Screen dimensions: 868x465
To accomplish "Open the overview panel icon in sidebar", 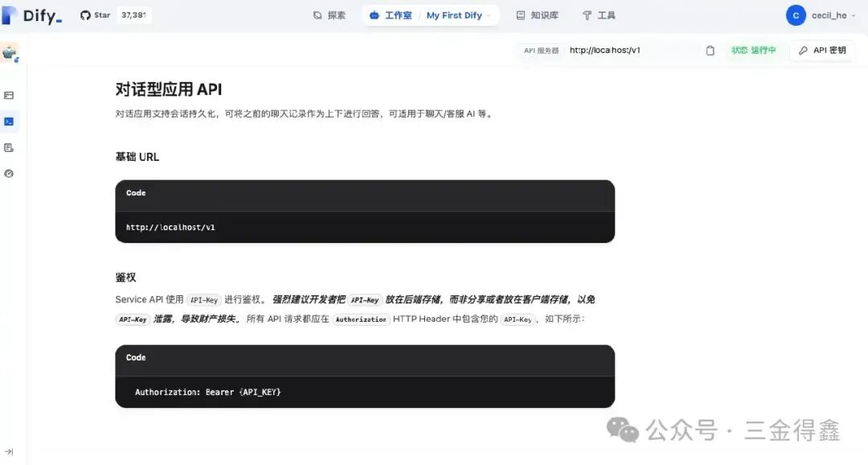I will (x=9, y=95).
